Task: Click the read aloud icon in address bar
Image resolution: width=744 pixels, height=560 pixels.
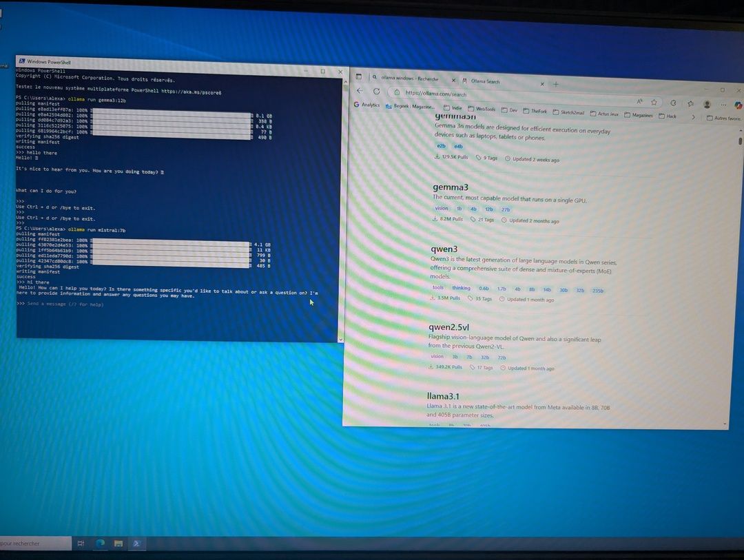Action: pos(639,101)
